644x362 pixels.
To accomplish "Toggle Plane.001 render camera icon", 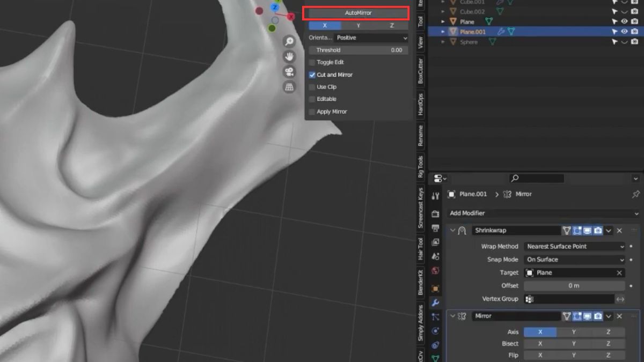I will [x=634, y=32].
